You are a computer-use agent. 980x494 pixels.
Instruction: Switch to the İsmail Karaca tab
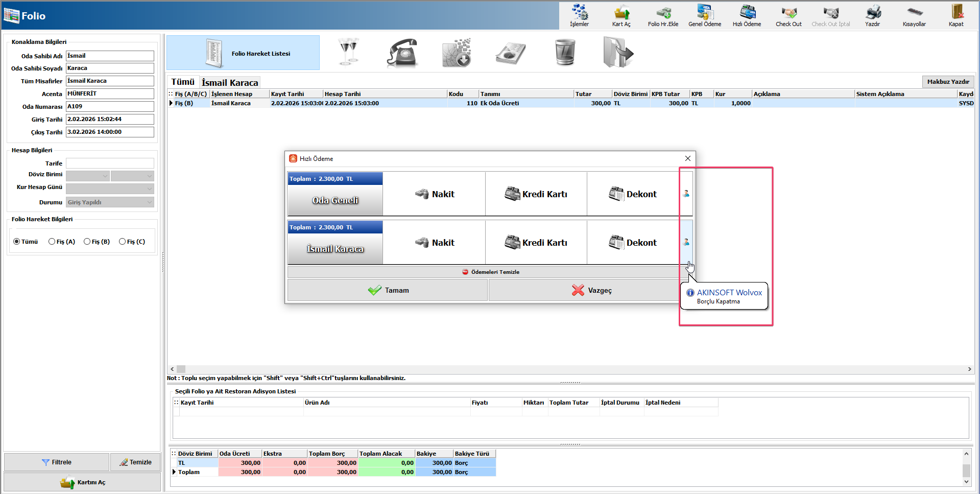[230, 83]
